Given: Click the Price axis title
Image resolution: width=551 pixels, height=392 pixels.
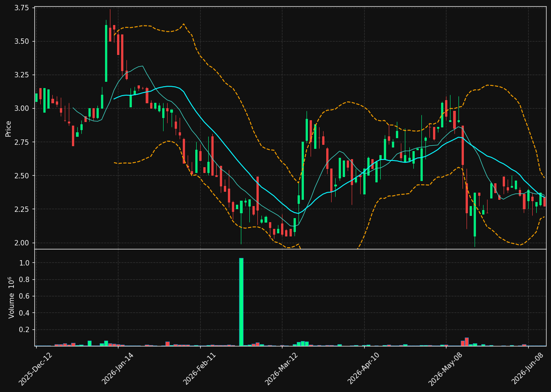Looking at the screenshot, I should coord(8,128).
